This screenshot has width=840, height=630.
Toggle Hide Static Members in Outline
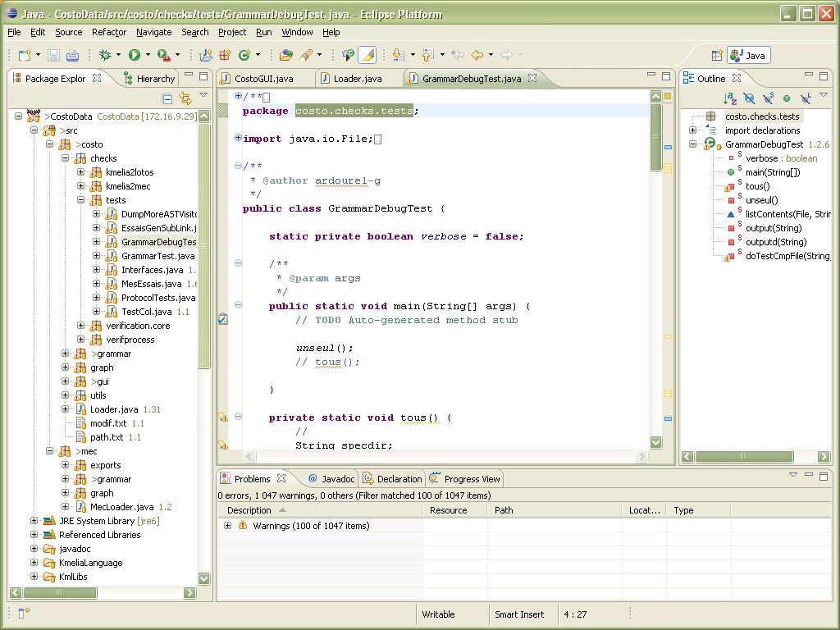(767, 98)
